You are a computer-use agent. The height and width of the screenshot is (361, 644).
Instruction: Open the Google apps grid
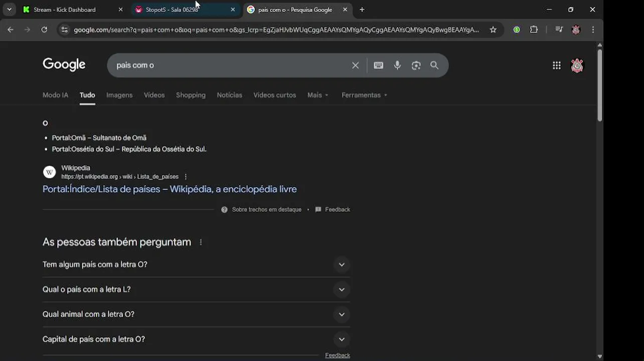coord(556,65)
